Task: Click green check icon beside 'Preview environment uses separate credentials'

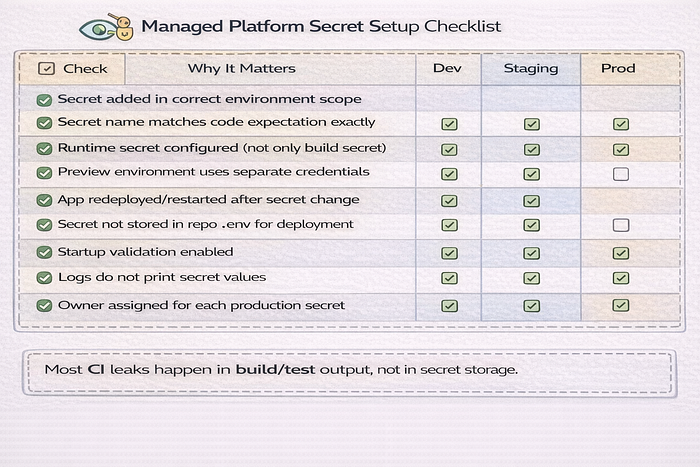Action: [x=44, y=173]
